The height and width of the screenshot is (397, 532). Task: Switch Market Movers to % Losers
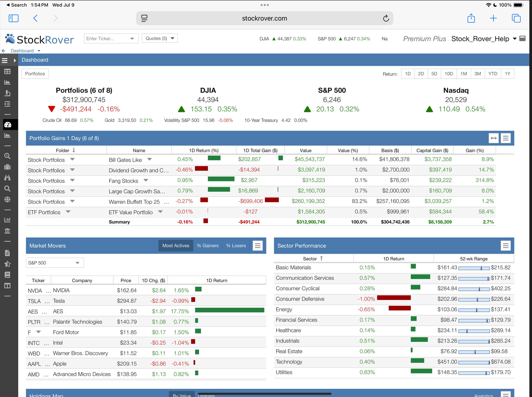(236, 246)
